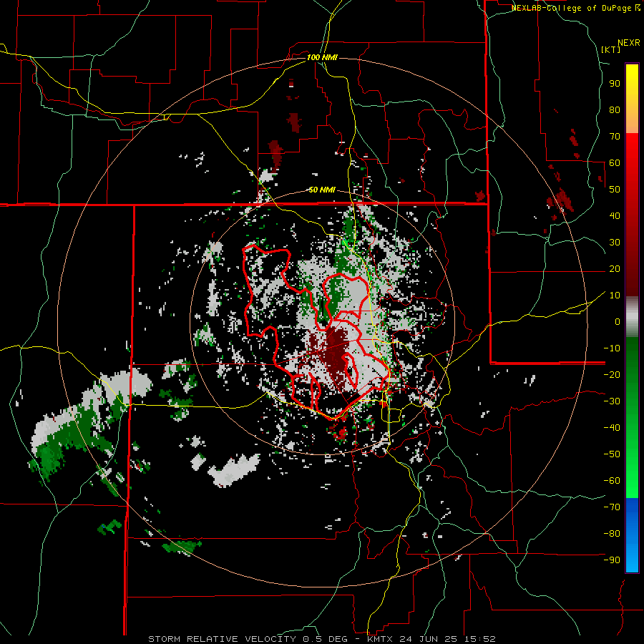Click the -70 value on velocity scale
Viewport: 644px width, 644px height.
tap(612, 507)
